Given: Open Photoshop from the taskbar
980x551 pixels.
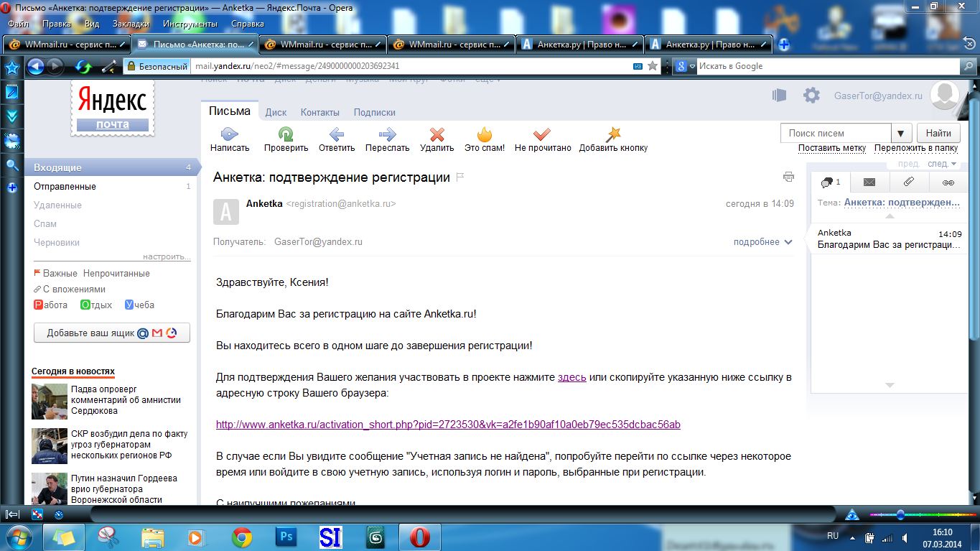Looking at the screenshot, I should (286, 537).
